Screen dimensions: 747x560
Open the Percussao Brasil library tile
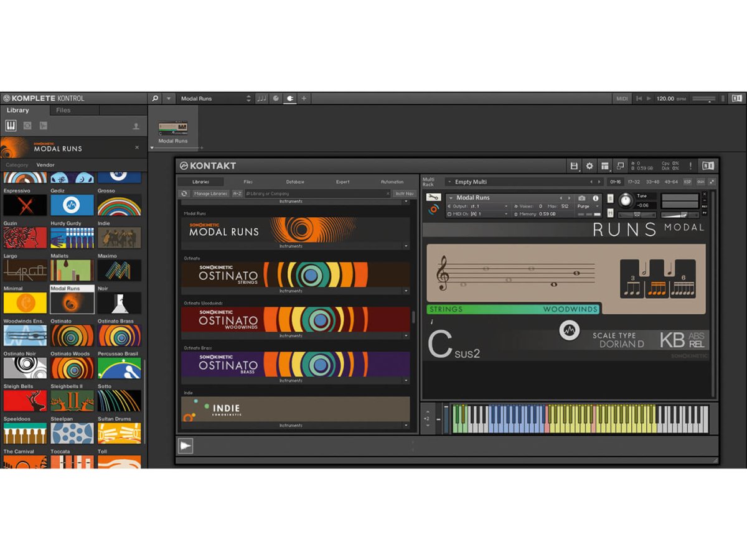[120, 368]
